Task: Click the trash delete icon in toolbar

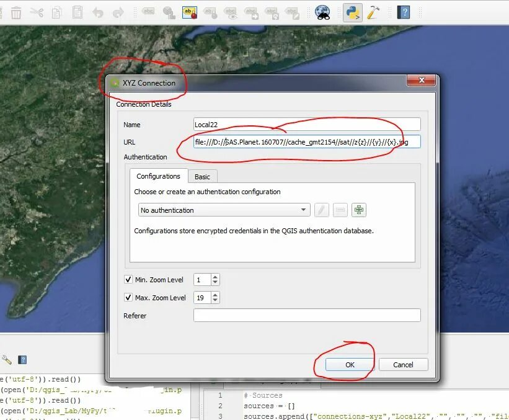Action: coord(16,11)
